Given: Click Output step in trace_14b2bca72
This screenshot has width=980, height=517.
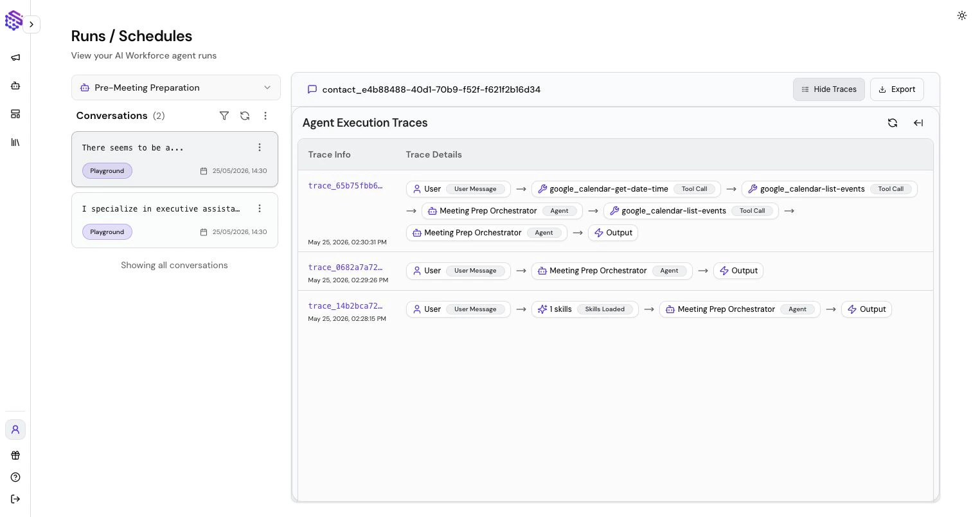Looking at the screenshot, I should [866, 309].
